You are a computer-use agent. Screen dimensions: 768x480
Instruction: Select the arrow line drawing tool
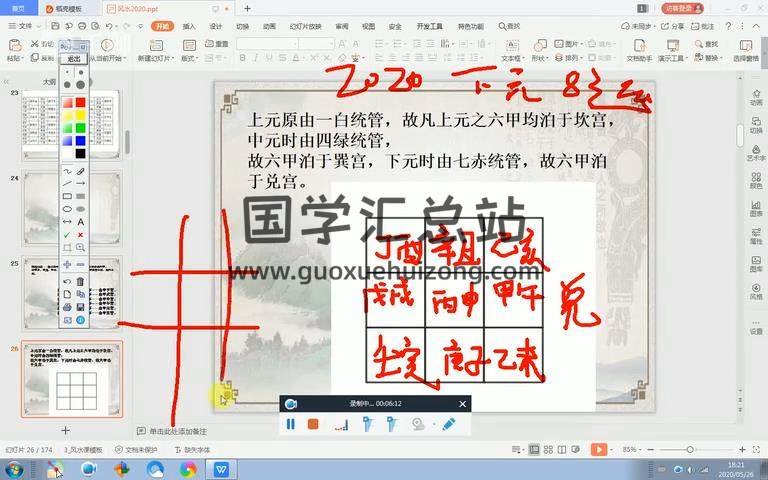click(80, 184)
